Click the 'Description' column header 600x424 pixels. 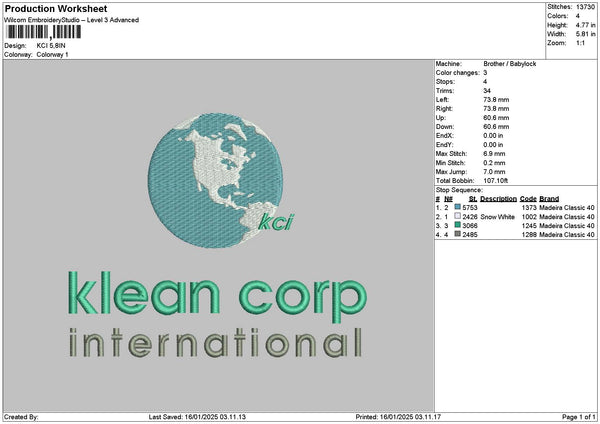(499, 199)
